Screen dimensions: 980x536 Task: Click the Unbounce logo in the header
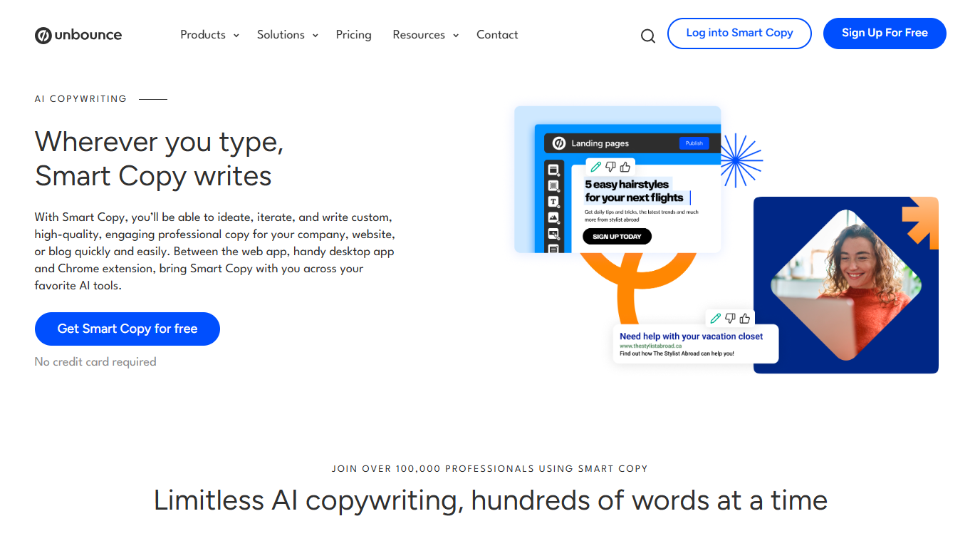pos(78,35)
